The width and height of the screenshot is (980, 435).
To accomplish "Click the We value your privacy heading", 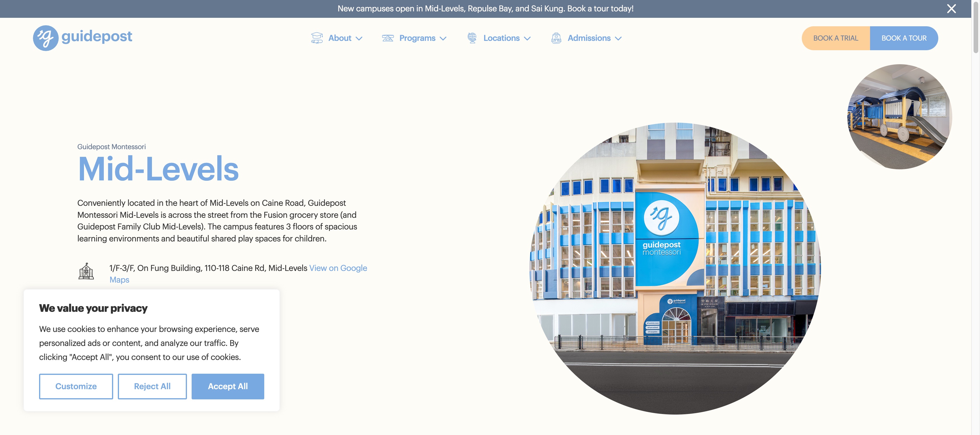I will coord(93,308).
